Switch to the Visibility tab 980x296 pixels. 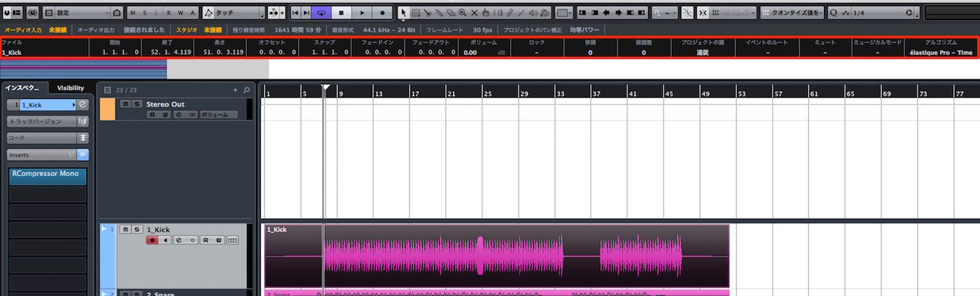[x=70, y=88]
